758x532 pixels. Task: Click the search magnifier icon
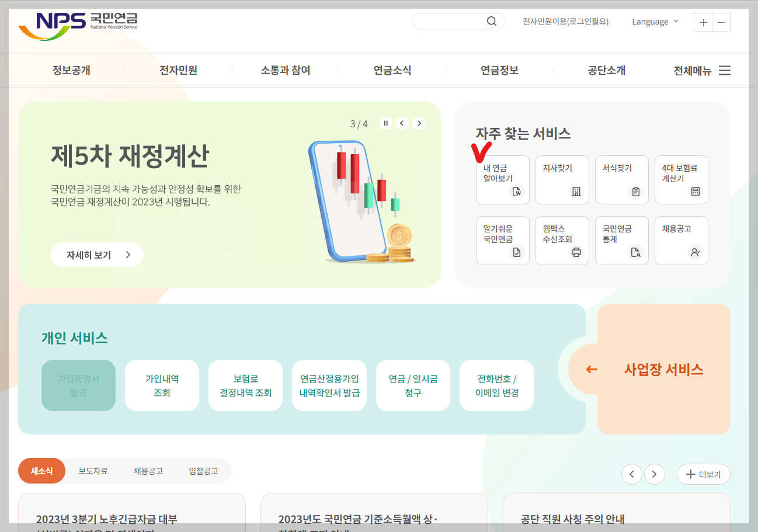492,22
